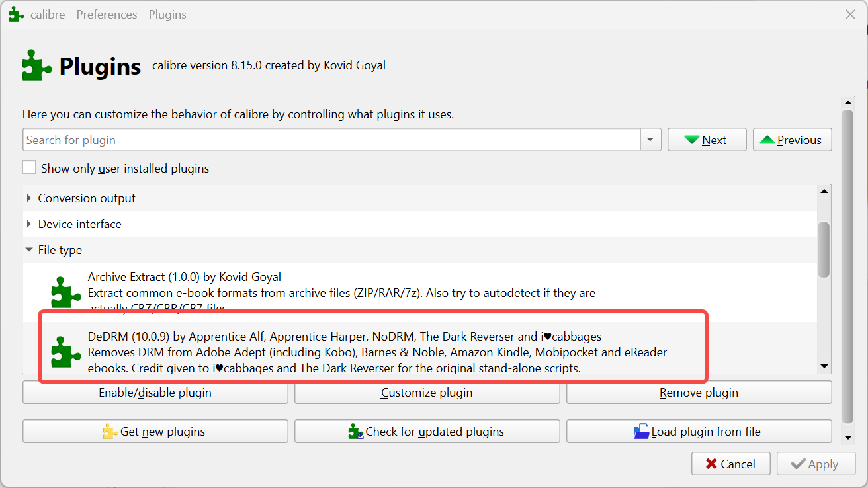
Task: Click the Previous search result button
Action: pos(792,140)
